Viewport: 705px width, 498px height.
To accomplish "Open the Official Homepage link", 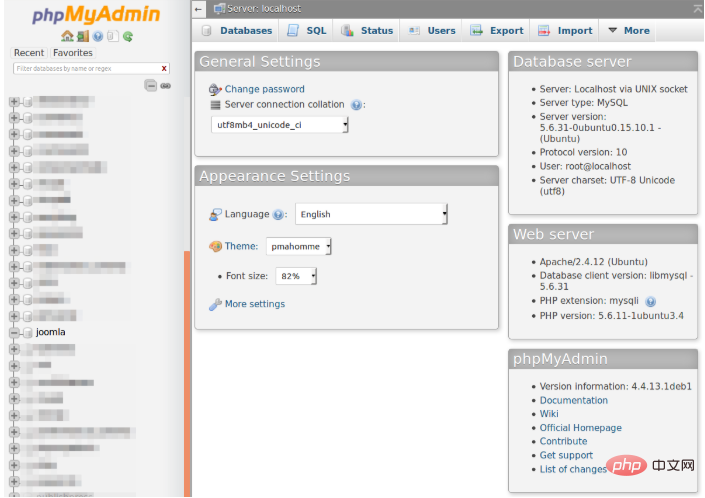I will (x=580, y=428).
